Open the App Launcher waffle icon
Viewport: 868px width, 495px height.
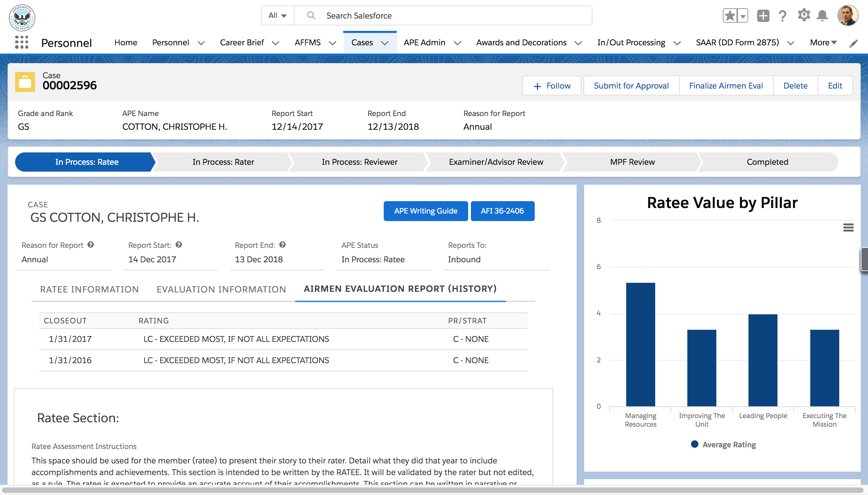21,43
